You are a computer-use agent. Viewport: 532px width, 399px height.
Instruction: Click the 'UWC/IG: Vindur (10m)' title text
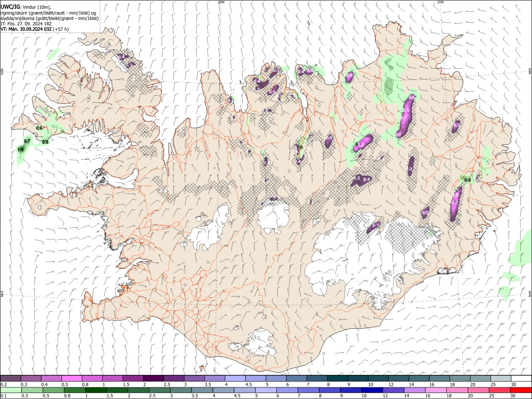pyautogui.click(x=25, y=6)
